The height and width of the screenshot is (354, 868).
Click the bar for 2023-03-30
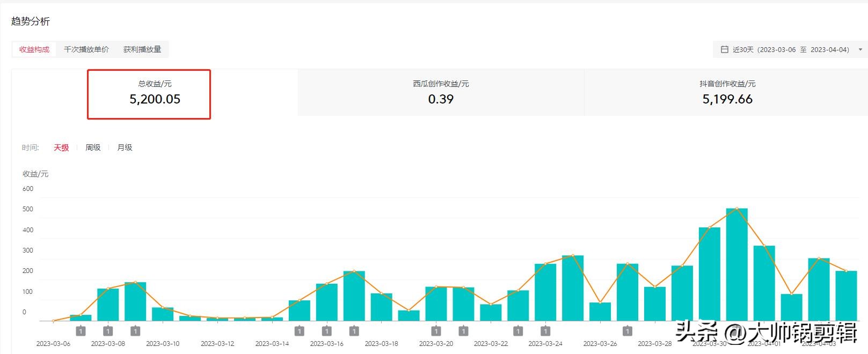[x=709, y=274]
